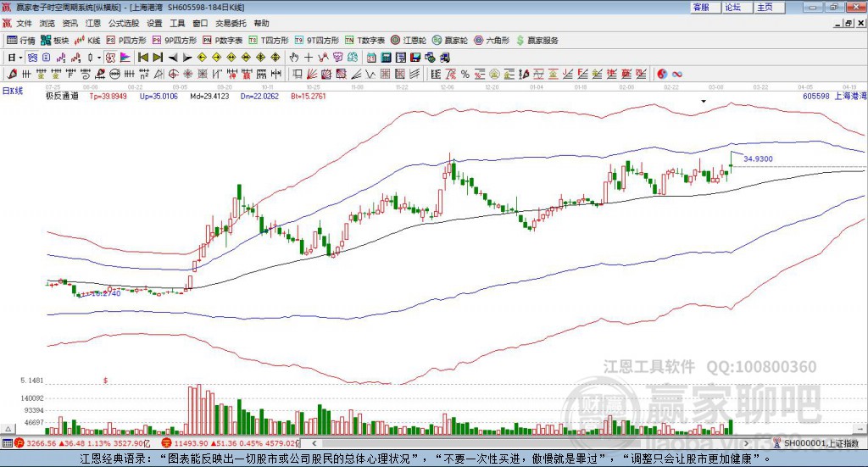Select the circled crosshair target tool
Image resolution: width=868 pixels, height=467 pixels.
(173, 74)
